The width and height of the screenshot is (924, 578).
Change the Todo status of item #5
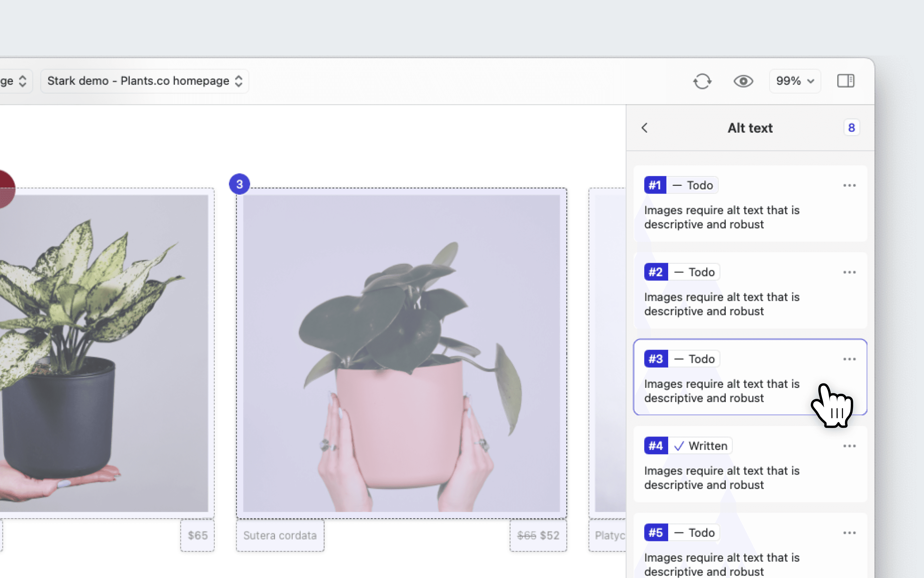click(x=693, y=533)
